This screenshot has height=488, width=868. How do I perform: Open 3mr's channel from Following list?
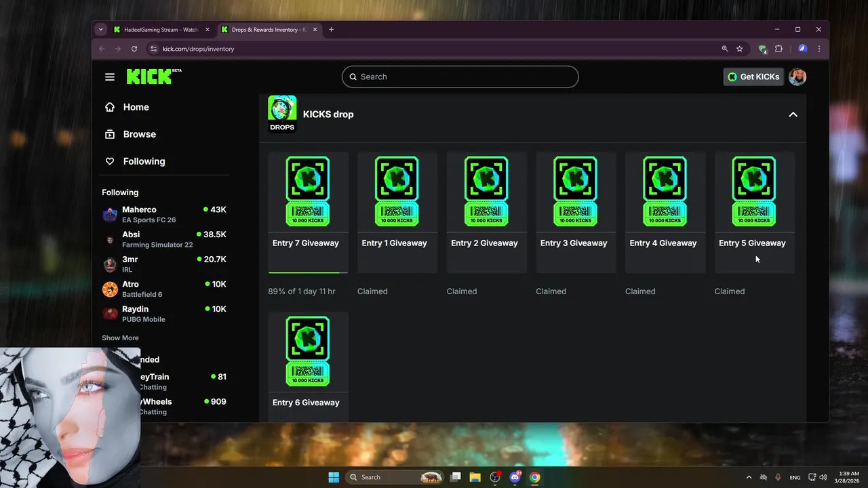(x=164, y=264)
